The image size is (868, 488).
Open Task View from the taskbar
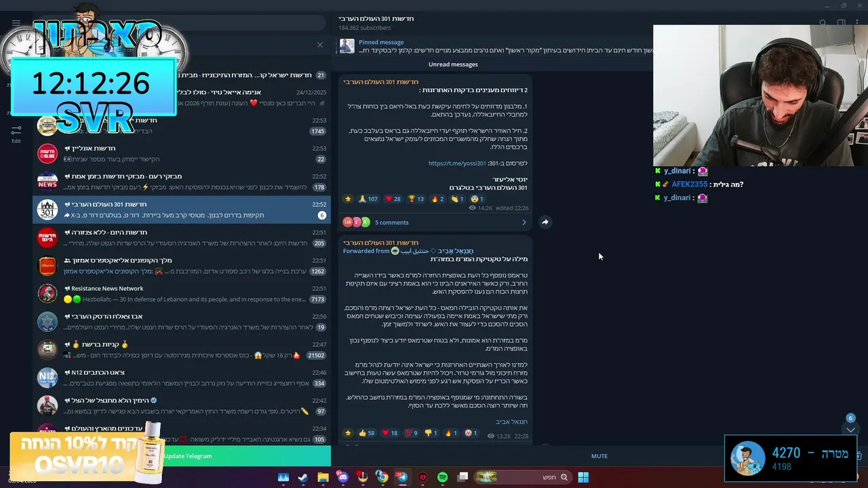click(x=462, y=477)
